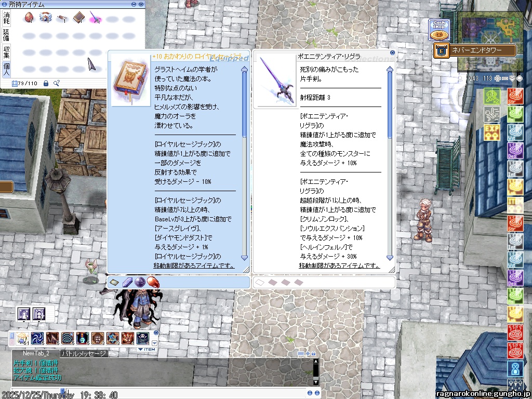Click the red gem card slot icon
532x399 pixels.
(152, 282)
